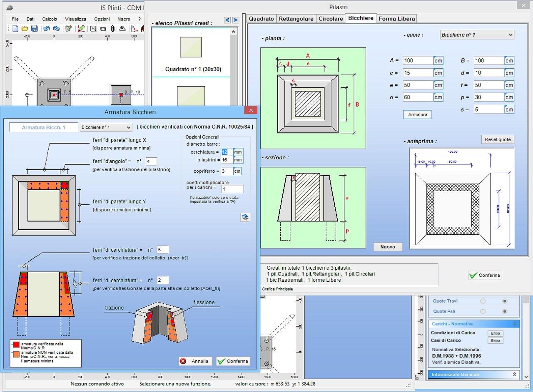This screenshot has height=392, width=533.
Task: Click the New file icon in toolbar
Action: point(15,29)
